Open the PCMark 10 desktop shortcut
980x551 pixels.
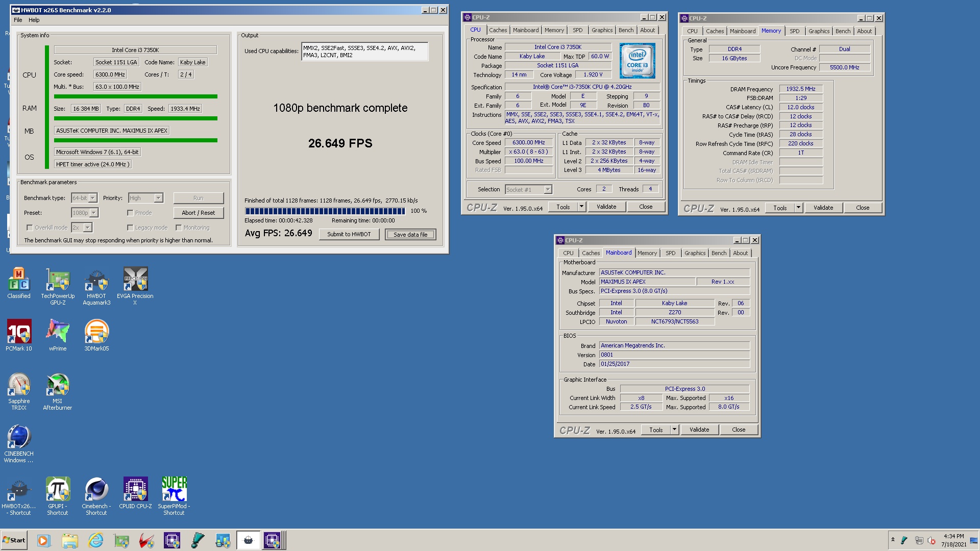(x=19, y=335)
